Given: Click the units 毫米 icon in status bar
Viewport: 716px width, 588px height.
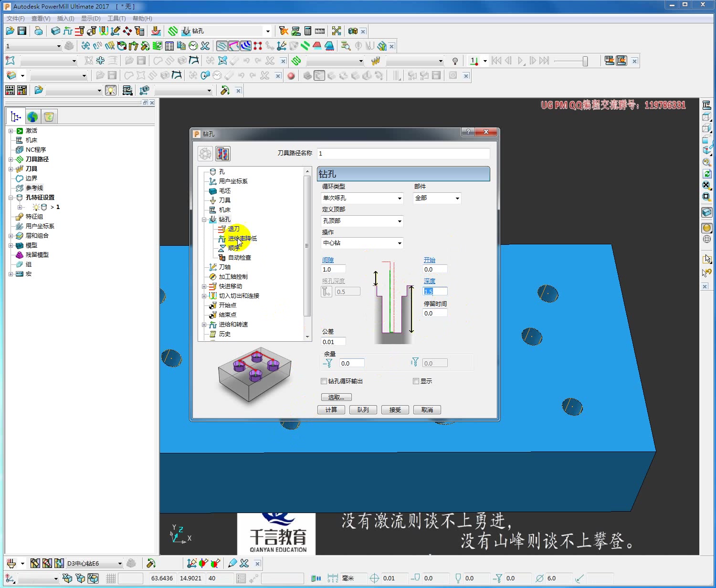Looking at the screenshot, I should [x=333, y=578].
